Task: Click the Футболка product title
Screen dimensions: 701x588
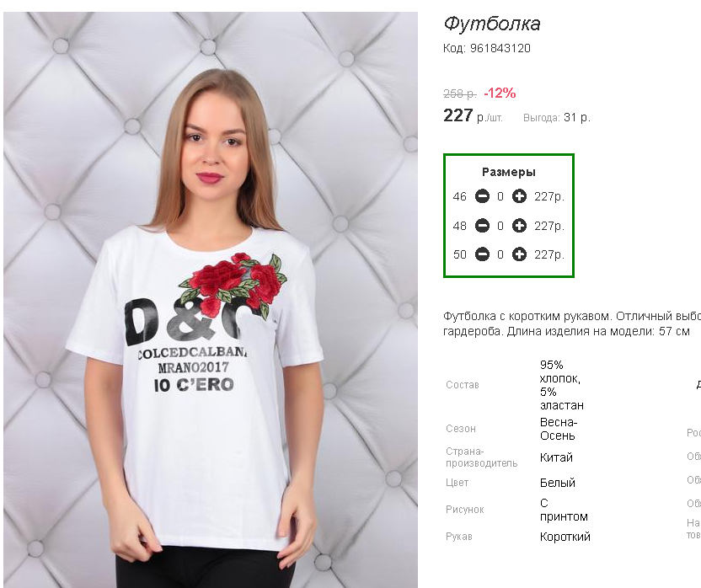Action: 492,24
